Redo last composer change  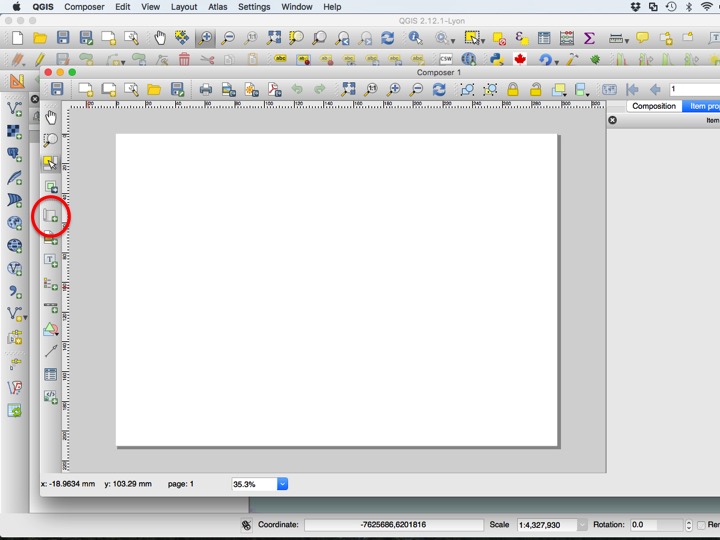point(320,89)
